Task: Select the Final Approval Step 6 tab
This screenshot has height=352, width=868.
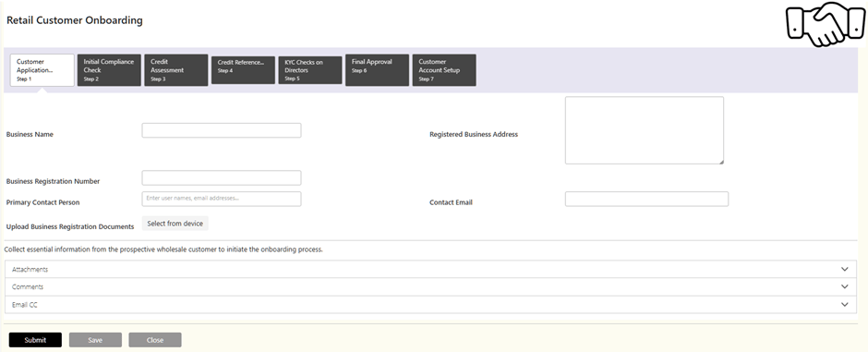Action: coord(377,70)
